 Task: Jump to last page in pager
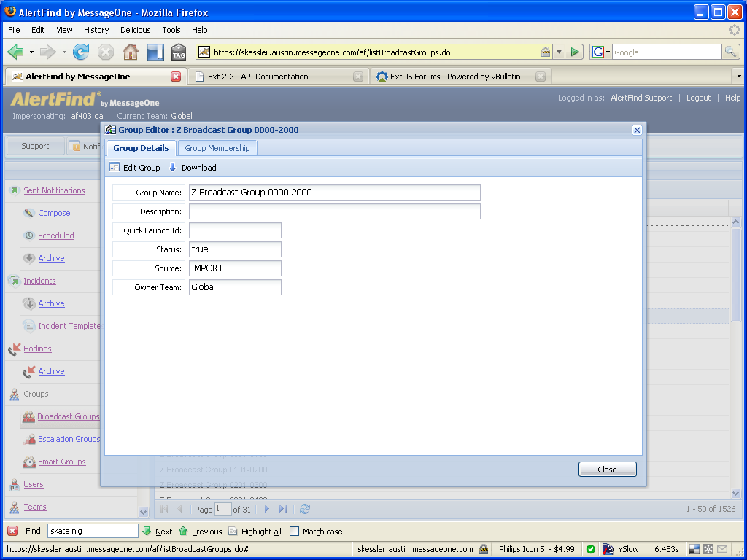283,509
